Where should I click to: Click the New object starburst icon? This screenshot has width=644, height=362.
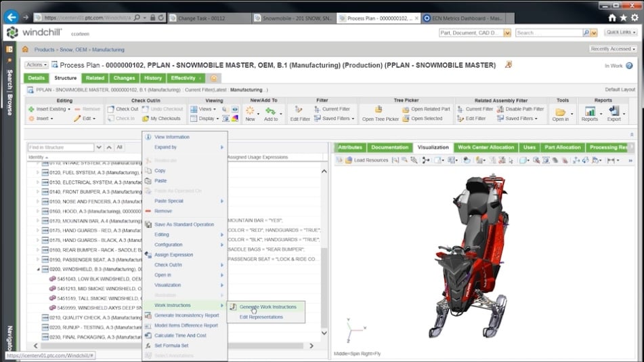(250, 110)
